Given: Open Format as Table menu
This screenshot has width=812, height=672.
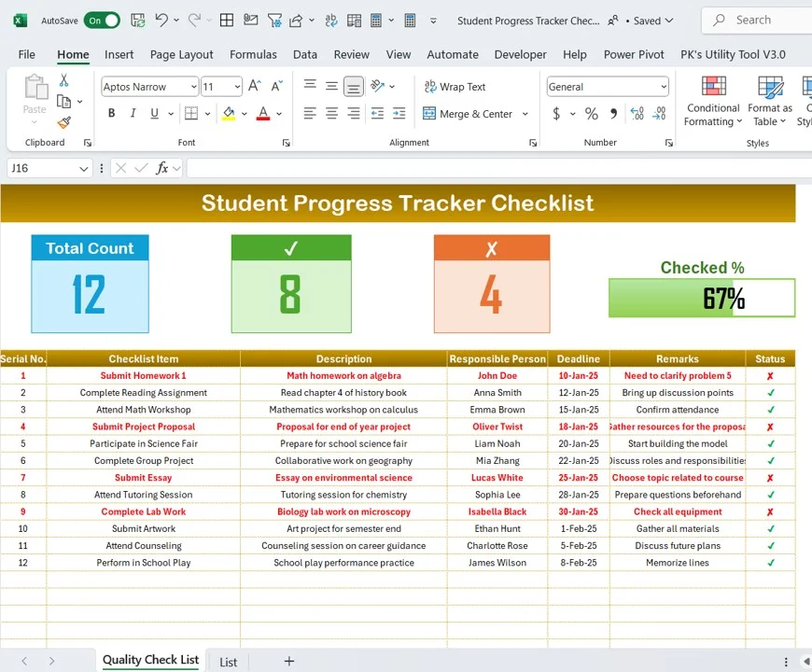Looking at the screenshot, I should (x=770, y=101).
